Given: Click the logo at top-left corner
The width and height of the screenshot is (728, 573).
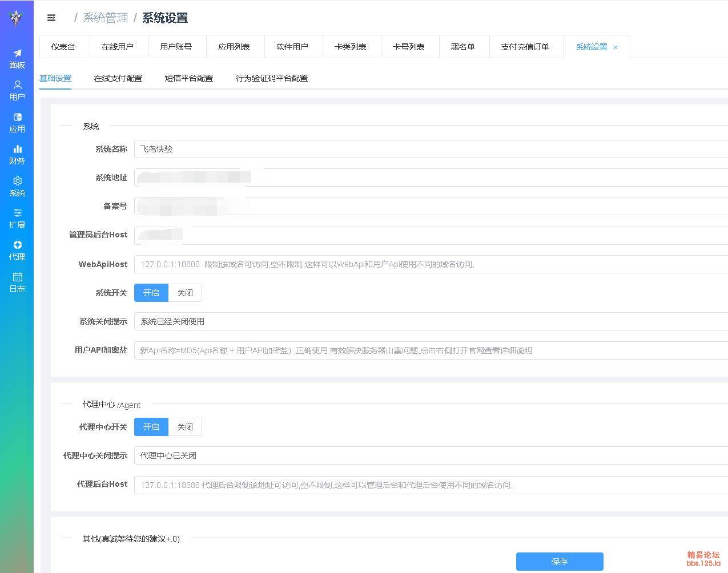Looking at the screenshot, I should 17,18.
